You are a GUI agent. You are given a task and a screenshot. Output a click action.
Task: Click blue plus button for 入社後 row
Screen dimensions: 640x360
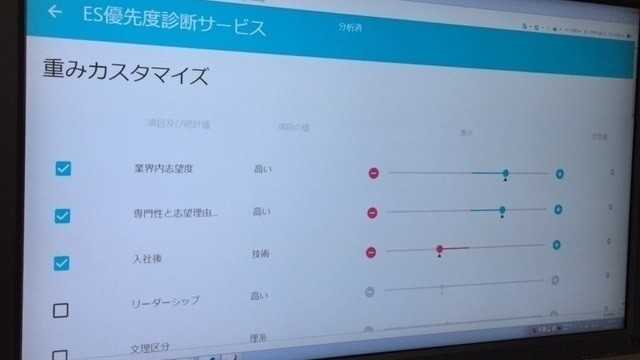pos(556,245)
